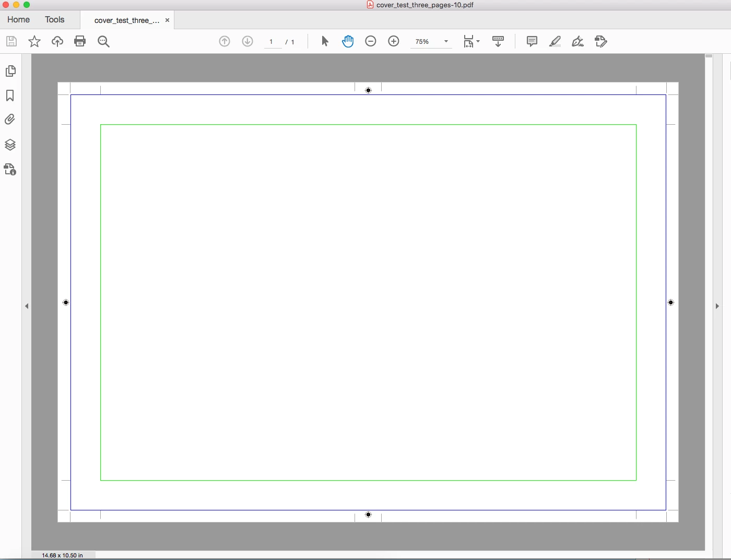Close the cover_test_three document tab

(167, 20)
